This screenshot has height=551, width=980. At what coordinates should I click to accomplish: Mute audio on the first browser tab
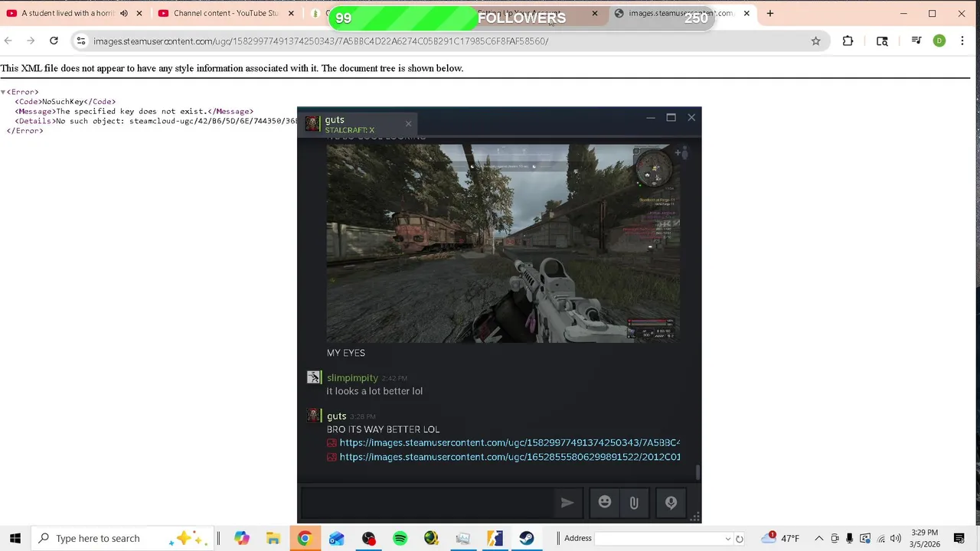(124, 13)
